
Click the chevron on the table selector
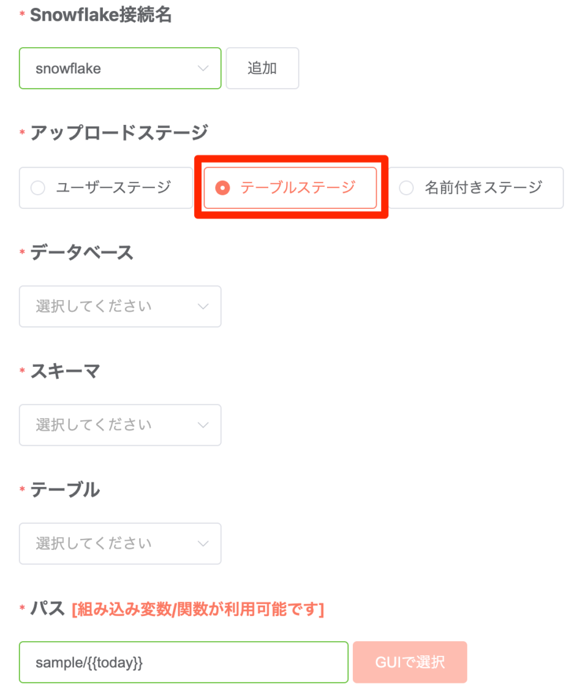click(203, 543)
